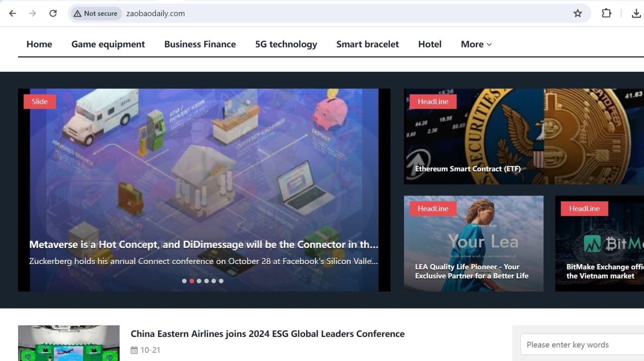Viewport: 644px width, 361px height.
Task: Click the Zuckerberg Connect conference summary text
Action: tap(204, 261)
